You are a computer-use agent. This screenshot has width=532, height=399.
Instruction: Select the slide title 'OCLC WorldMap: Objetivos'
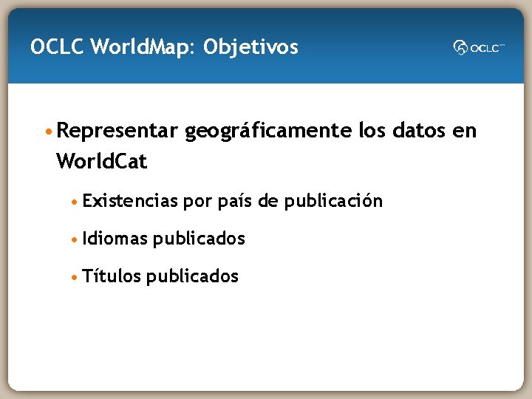pyautogui.click(x=164, y=47)
